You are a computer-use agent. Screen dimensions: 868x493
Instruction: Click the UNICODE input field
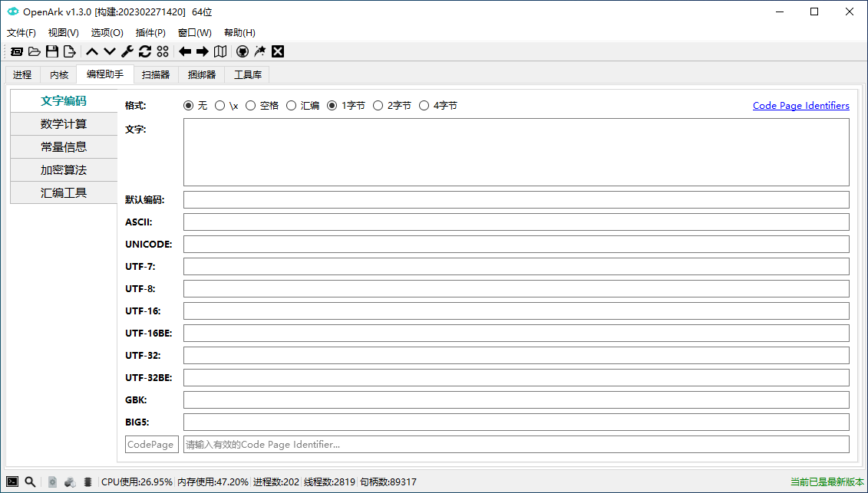(517, 244)
